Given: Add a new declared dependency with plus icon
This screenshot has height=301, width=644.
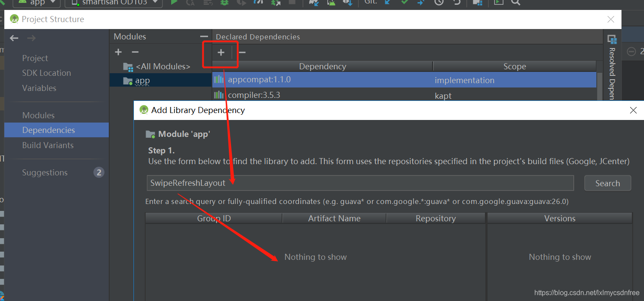Looking at the screenshot, I should (221, 52).
